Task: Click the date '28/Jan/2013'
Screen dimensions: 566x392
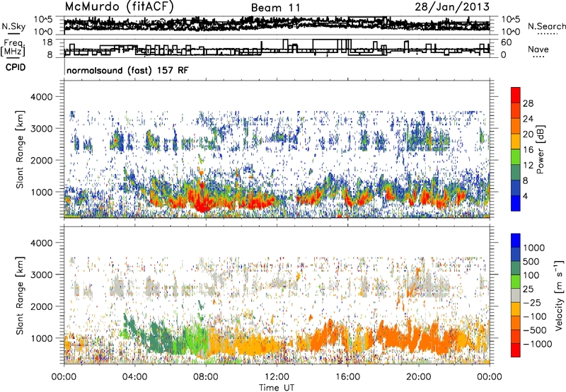Action: (x=452, y=7)
